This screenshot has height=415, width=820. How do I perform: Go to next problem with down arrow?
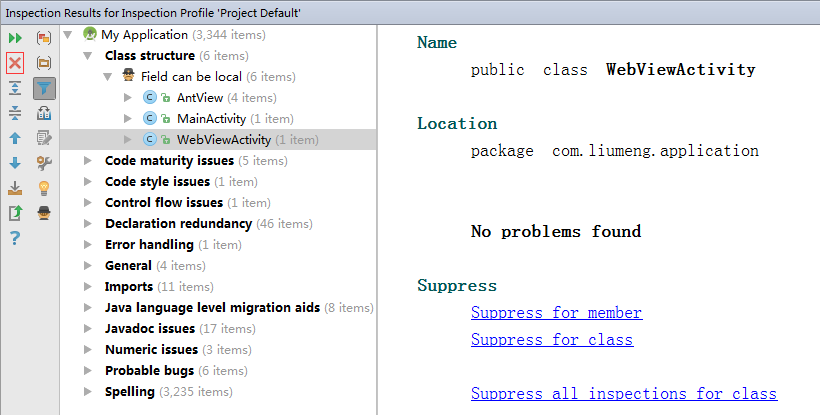[x=15, y=163]
